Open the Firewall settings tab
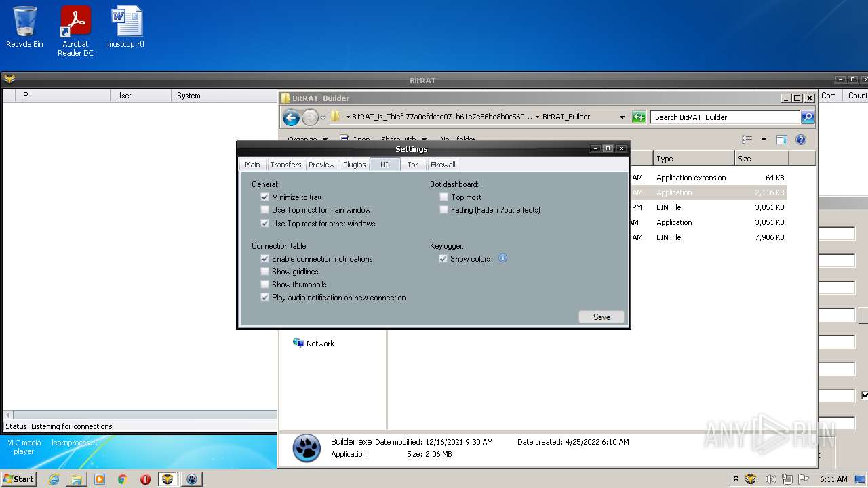 pyautogui.click(x=443, y=165)
